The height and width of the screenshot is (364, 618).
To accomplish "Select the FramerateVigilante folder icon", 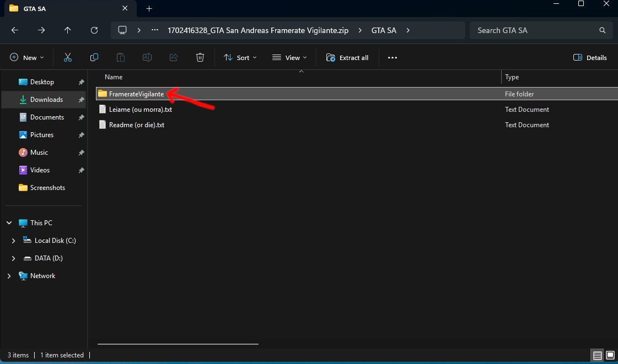I will [103, 94].
